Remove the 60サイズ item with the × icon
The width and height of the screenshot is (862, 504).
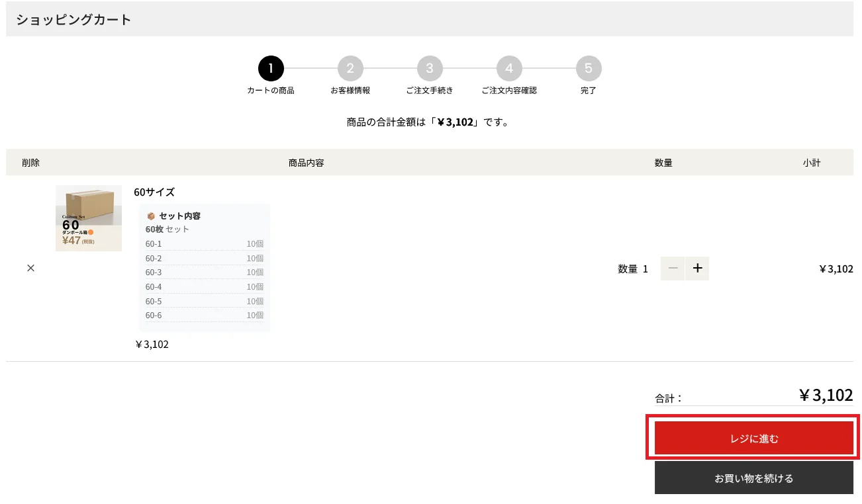pyautogui.click(x=30, y=268)
